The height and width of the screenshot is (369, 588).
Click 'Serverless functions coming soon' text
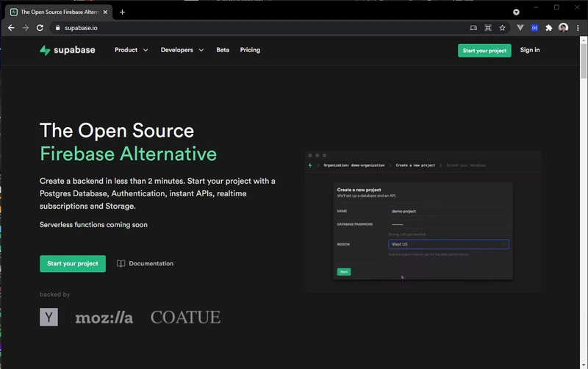[x=93, y=225]
